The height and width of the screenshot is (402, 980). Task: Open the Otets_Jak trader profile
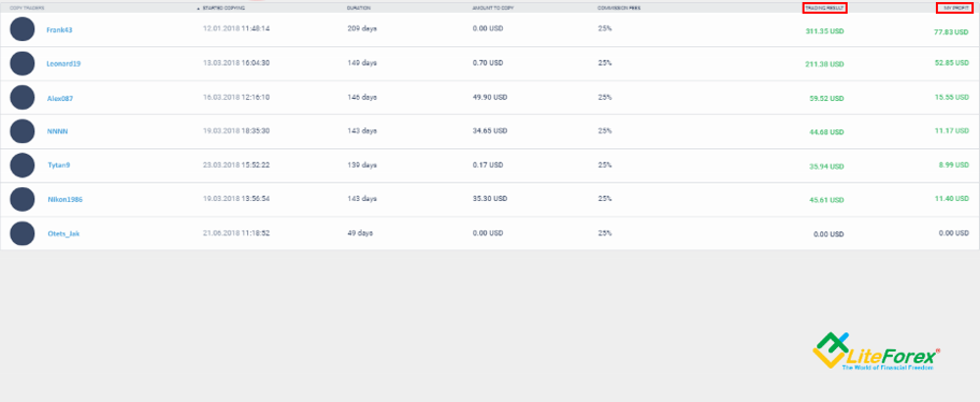point(64,233)
